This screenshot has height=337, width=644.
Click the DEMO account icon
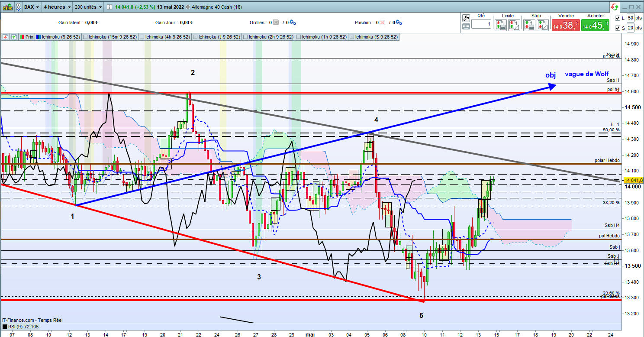pyautogui.click(x=7, y=7)
